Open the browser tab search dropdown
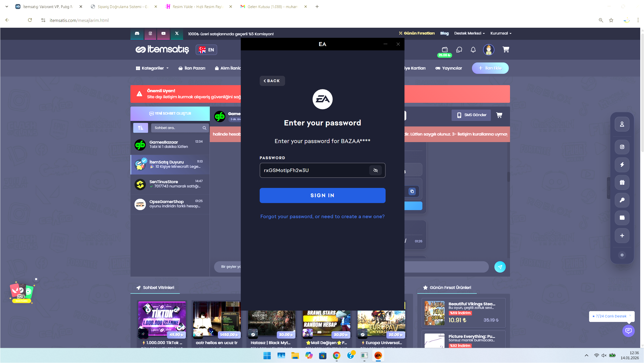Image resolution: width=644 pixels, height=363 pixels. [x=7, y=7]
